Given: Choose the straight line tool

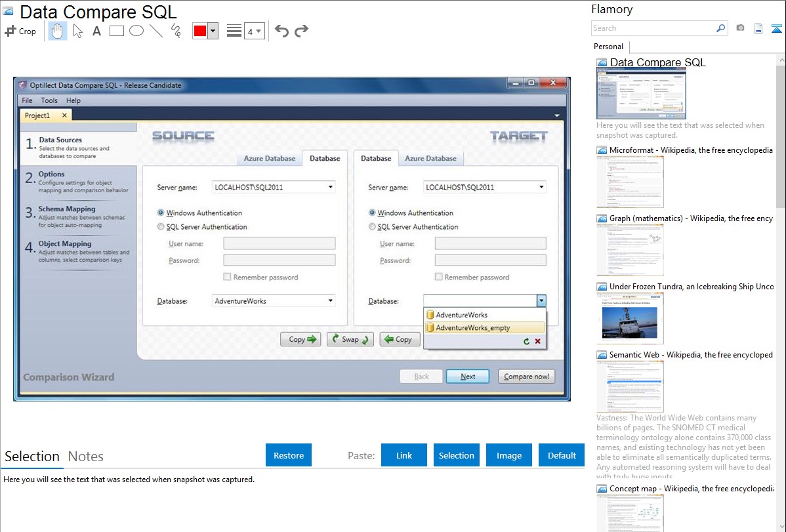Looking at the screenshot, I should coord(156,31).
